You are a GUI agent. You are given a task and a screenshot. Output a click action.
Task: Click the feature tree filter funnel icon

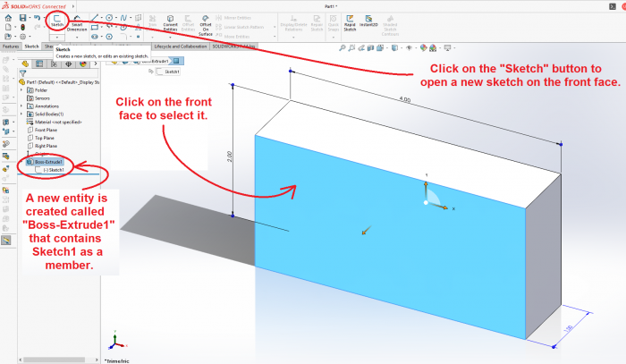tap(22, 73)
